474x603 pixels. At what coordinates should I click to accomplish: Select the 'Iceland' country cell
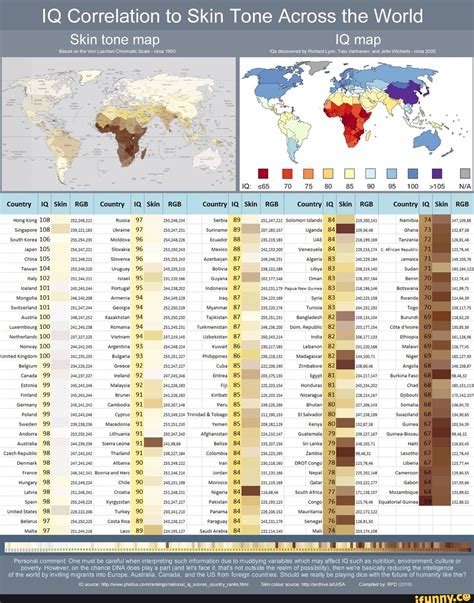(x=29, y=288)
